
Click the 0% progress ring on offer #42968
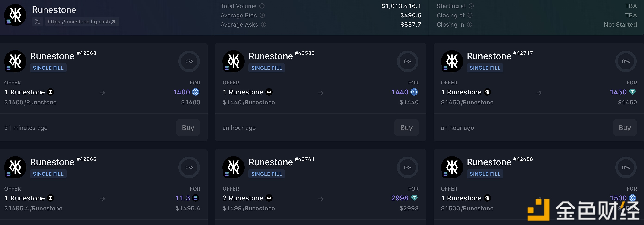(x=189, y=62)
